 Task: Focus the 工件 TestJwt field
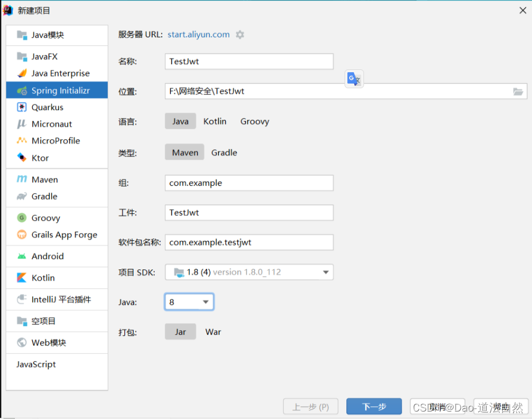pyautogui.click(x=249, y=213)
